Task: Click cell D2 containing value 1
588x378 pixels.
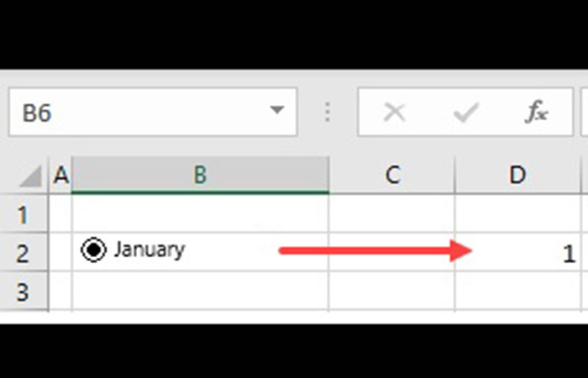Action: click(x=517, y=252)
